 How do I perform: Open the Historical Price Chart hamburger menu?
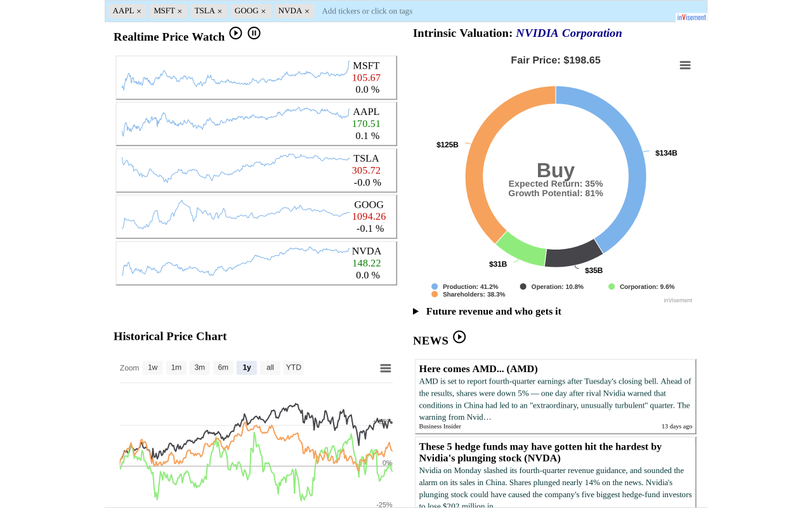(x=386, y=368)
